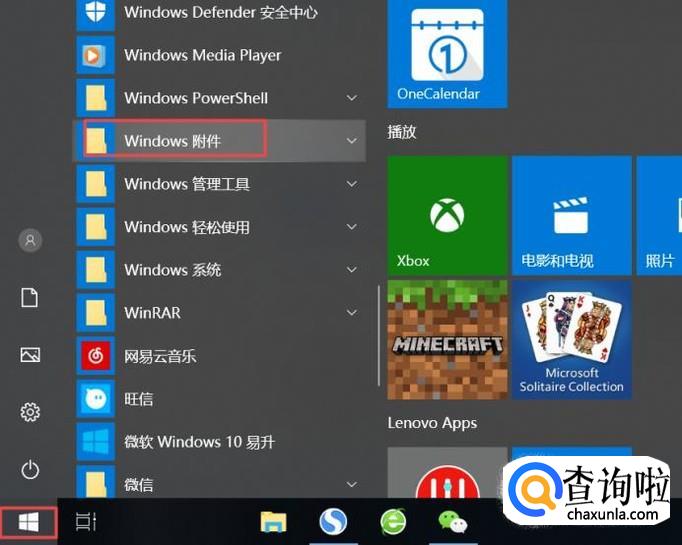This screenshot has height=545, width=682.
Task: Open the 照片 tile
Action: coord(659,216)
